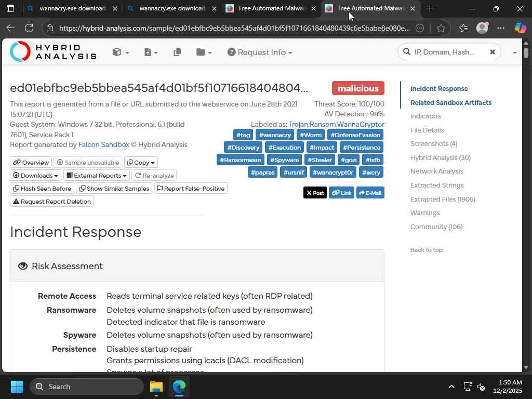532x399 pixels.
Task: Click the #Worm tag
Action: (x=311, y=135)
